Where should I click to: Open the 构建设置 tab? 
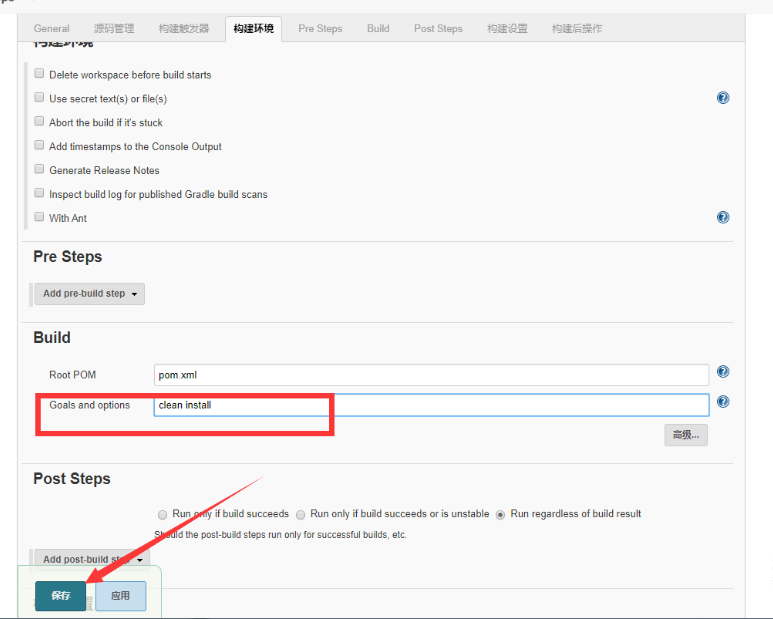[507, 29]
